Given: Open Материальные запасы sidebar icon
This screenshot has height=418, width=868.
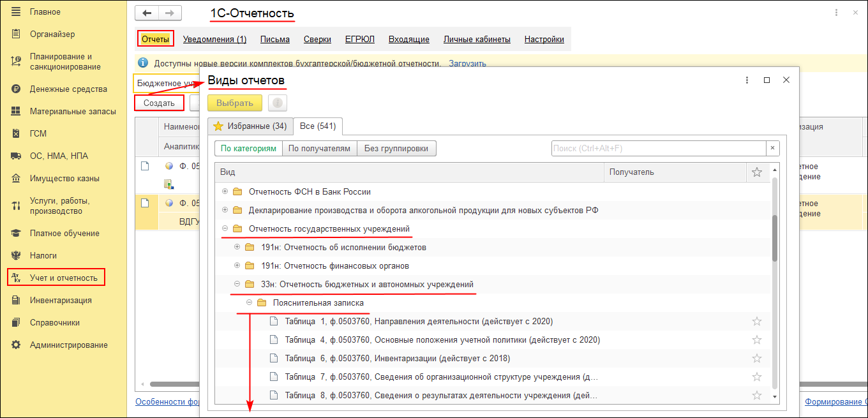Looking at the screenshot, I should pyautogui.click(x=16, y=112).
